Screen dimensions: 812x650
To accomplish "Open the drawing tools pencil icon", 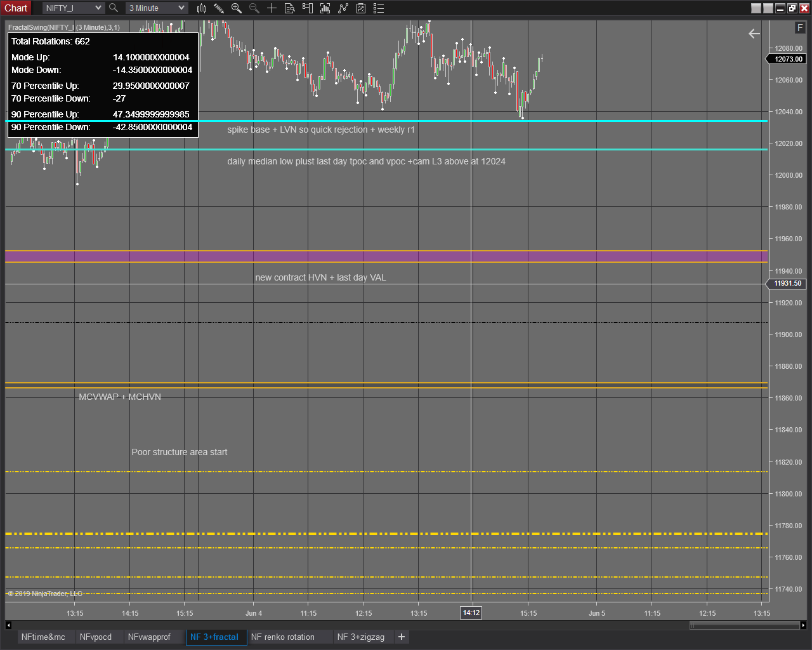I will click(219, 8).
